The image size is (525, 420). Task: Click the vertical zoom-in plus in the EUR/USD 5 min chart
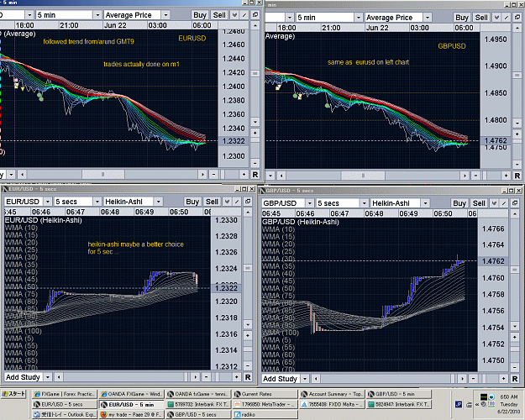click(x=255, y=134)
